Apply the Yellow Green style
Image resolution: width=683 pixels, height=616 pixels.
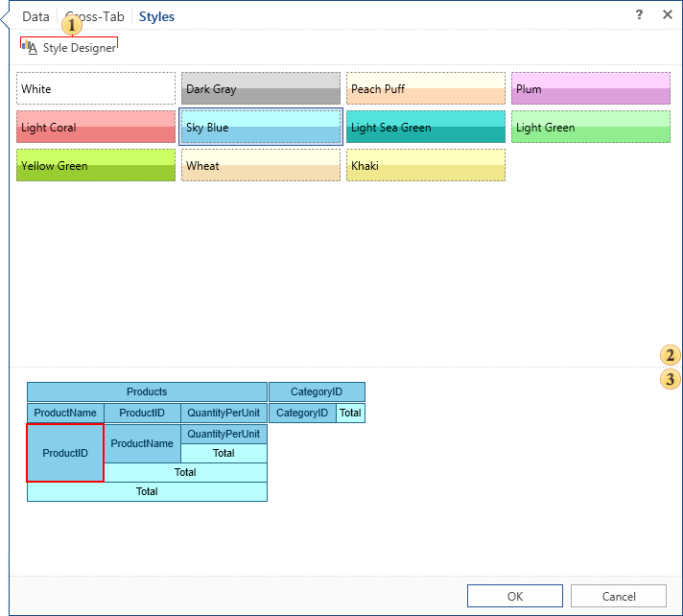pyautogui.click(x=96, y=165)
